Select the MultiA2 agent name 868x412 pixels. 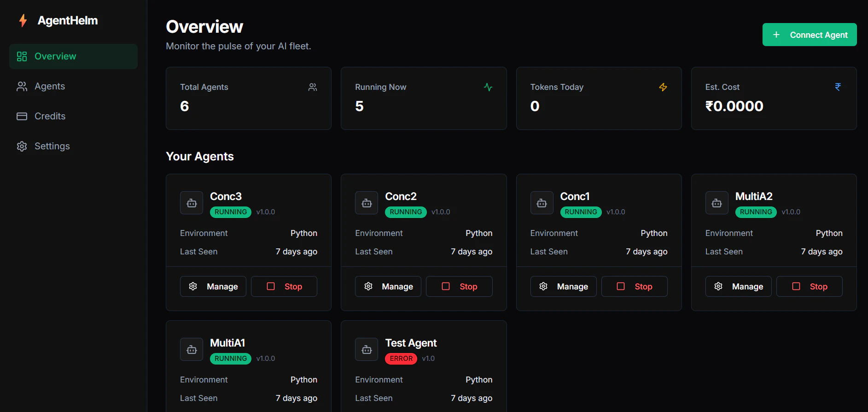[754, 196]
